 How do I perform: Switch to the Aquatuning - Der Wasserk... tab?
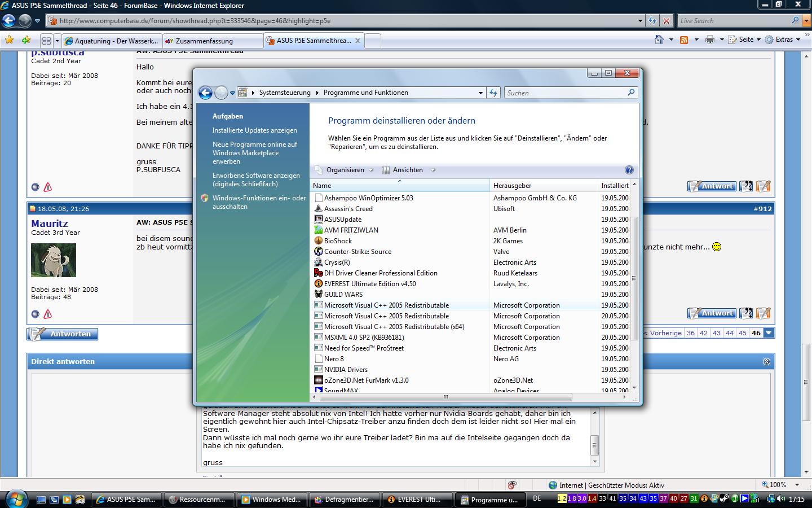112,41
